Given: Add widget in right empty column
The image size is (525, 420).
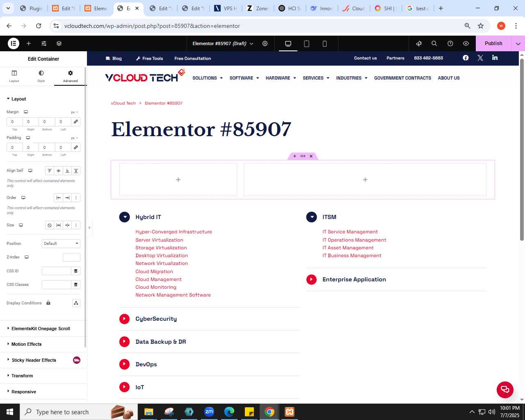Looking at the screenshot, I should click(365, 180).
